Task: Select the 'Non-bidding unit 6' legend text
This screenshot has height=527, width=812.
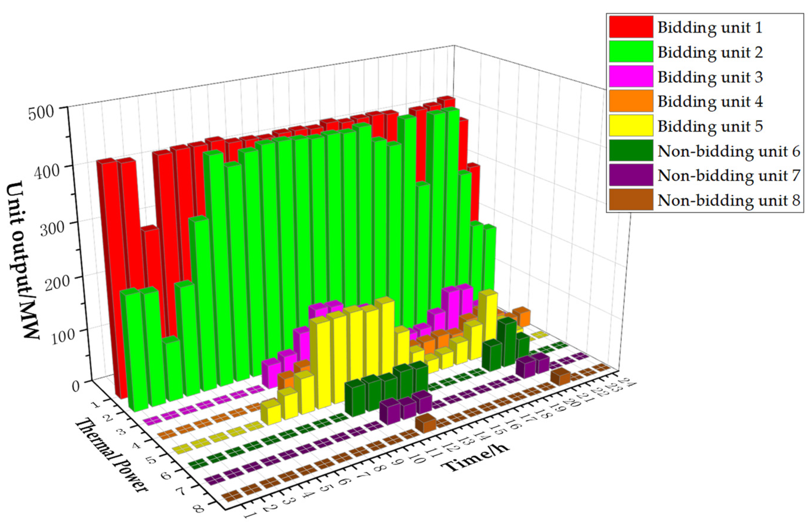Action: click(728, 151)
